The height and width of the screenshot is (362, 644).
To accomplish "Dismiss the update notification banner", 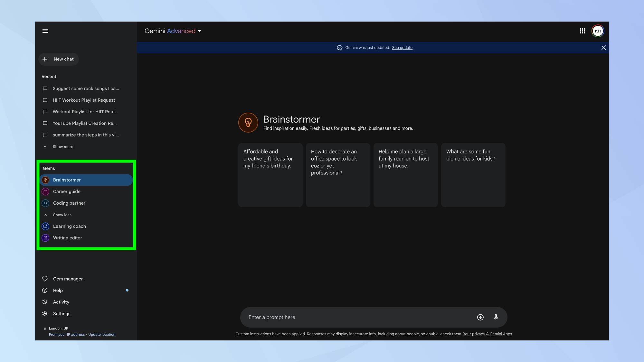I will pyautogui.click(x=603, y=48).
